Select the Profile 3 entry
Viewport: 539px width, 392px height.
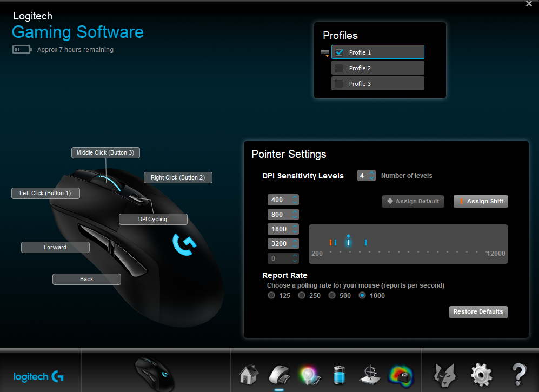[x=377, y=83]
